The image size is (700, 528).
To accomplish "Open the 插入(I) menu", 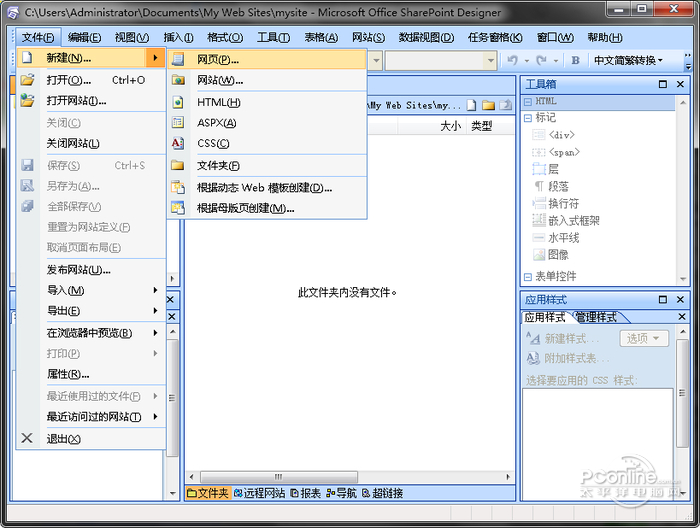I will tap(178, 37).
